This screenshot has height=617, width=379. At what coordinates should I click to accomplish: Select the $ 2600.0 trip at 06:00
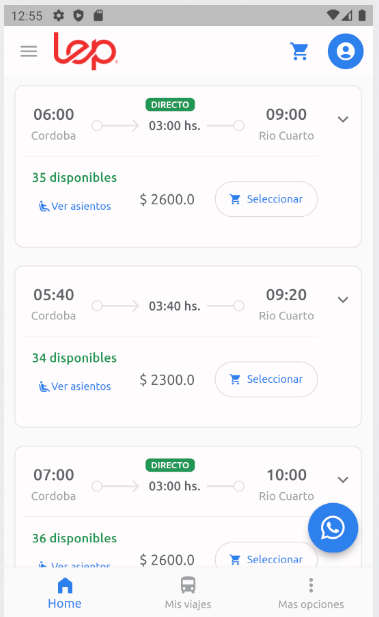(x=266, y=199)
